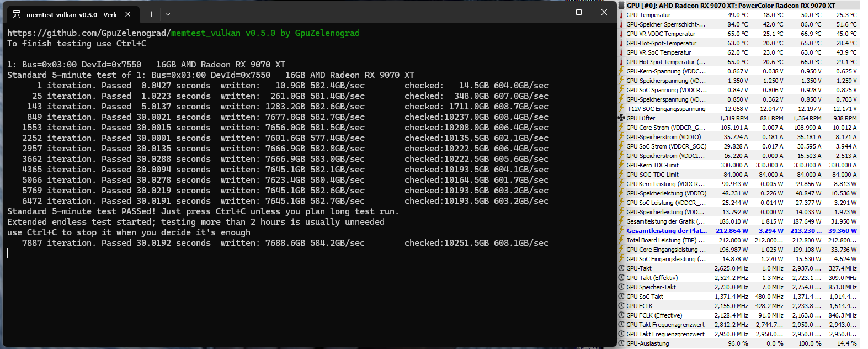Minimize the terminal window

tap(553, 12)
